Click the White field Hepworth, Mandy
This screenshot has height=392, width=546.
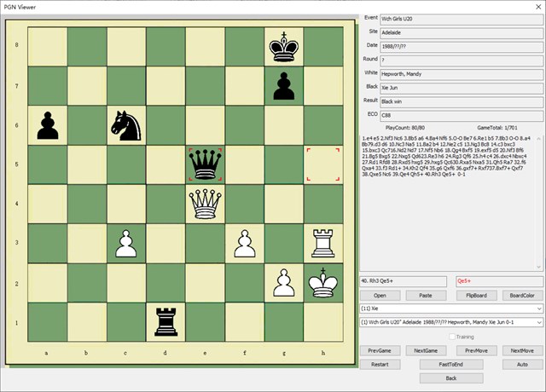coord(462,74)
